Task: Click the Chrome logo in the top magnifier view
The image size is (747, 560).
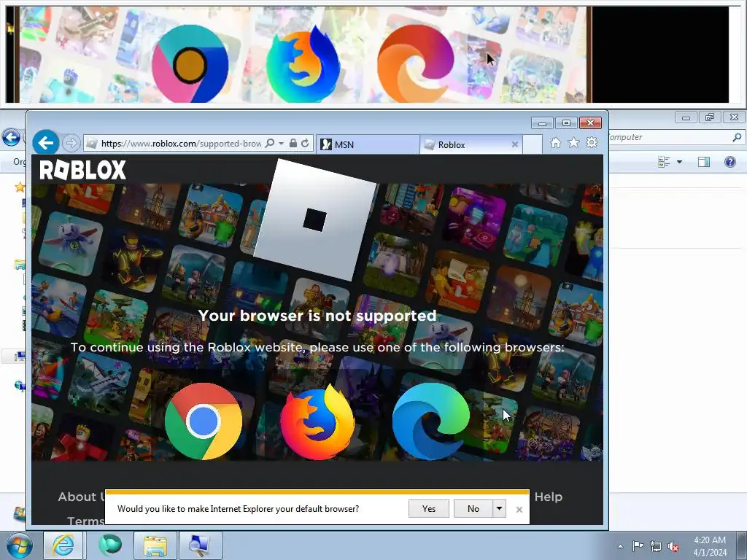Action: pos(190,64)
